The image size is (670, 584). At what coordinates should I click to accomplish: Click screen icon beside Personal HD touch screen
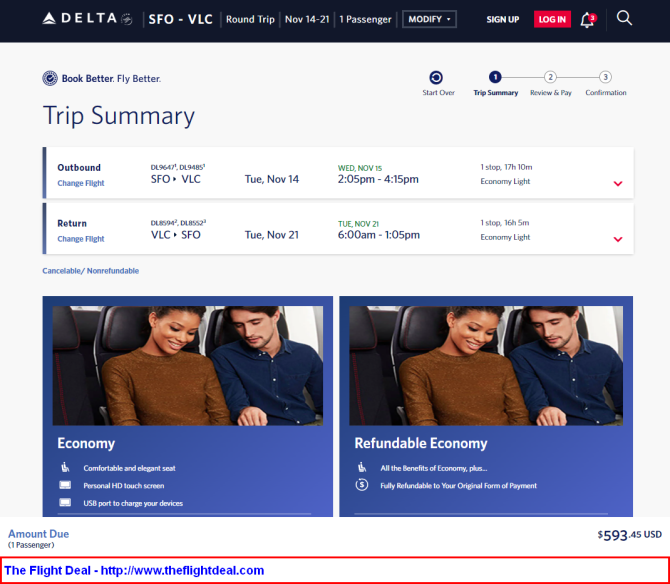point(65,485)
